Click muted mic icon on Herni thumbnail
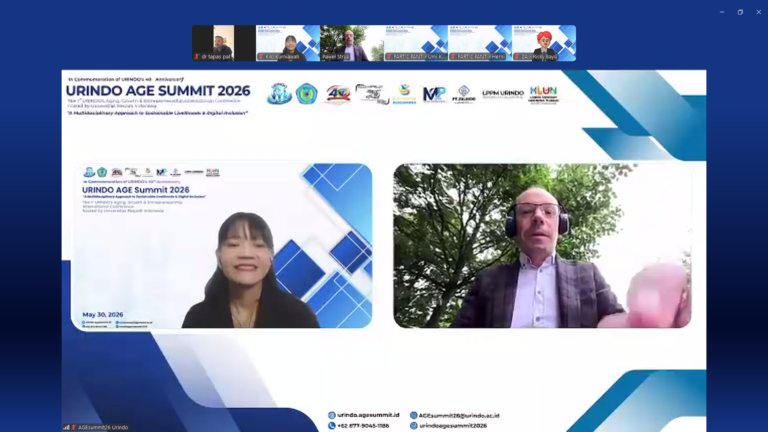The image size is (768, 432). (453, 57)
